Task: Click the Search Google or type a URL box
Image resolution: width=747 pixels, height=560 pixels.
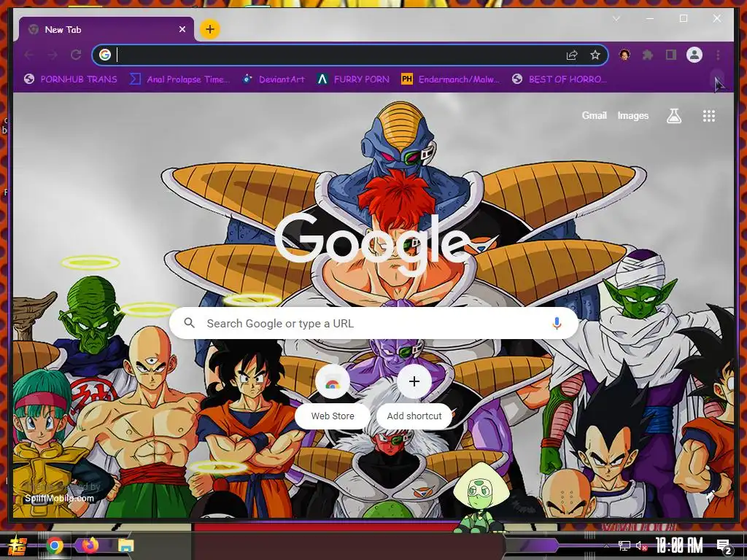Action: [x=374, y=323]
